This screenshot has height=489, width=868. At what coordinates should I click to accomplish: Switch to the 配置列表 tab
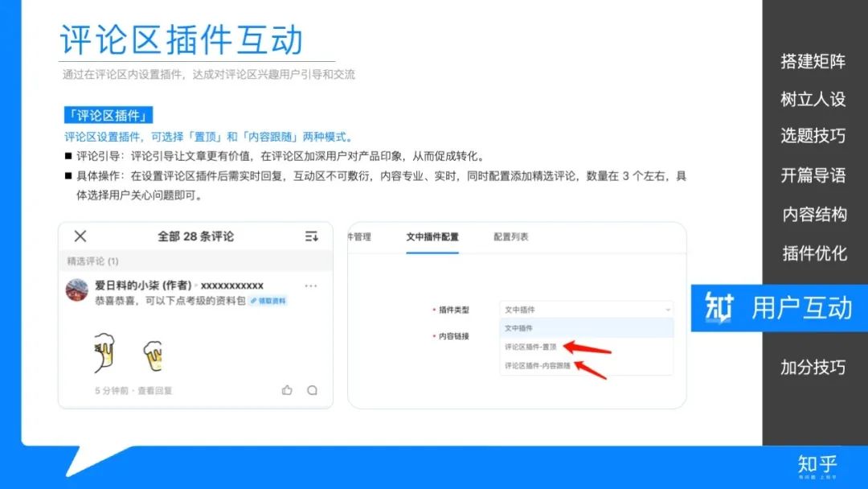click(x=511, y=237)
